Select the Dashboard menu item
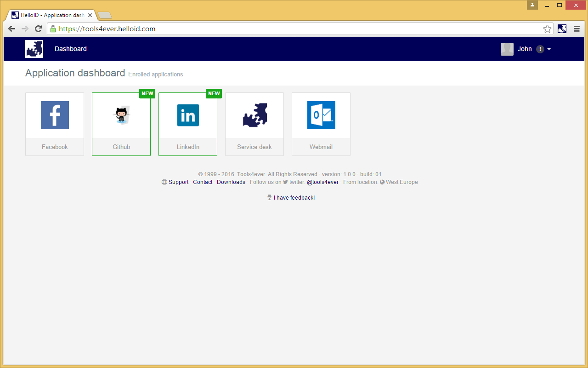Viewport: 588px width, 368px height. (x=70, y=49)
